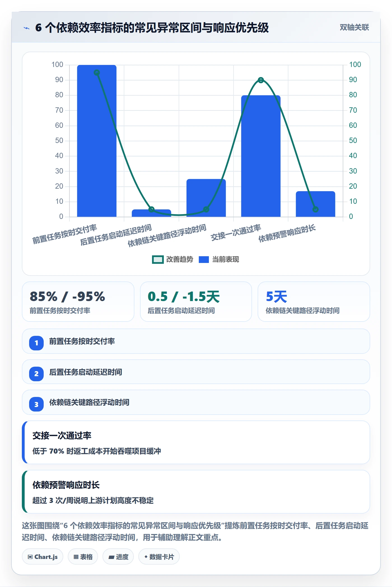Click axis label 依赖预警响应时长 under chart
Screen dimensions: 392x587
pyautogui.click(x=287, y=233)
